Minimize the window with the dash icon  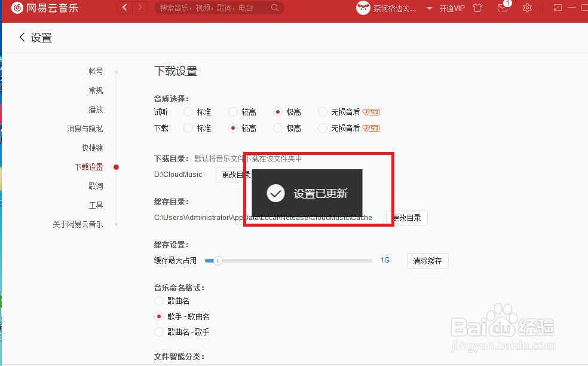(571, 8)
